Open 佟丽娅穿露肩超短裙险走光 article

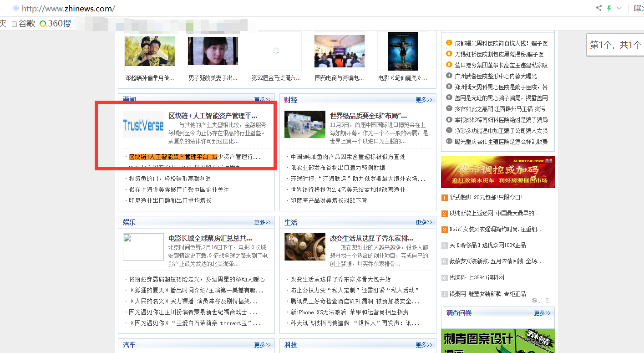[197, 279]
